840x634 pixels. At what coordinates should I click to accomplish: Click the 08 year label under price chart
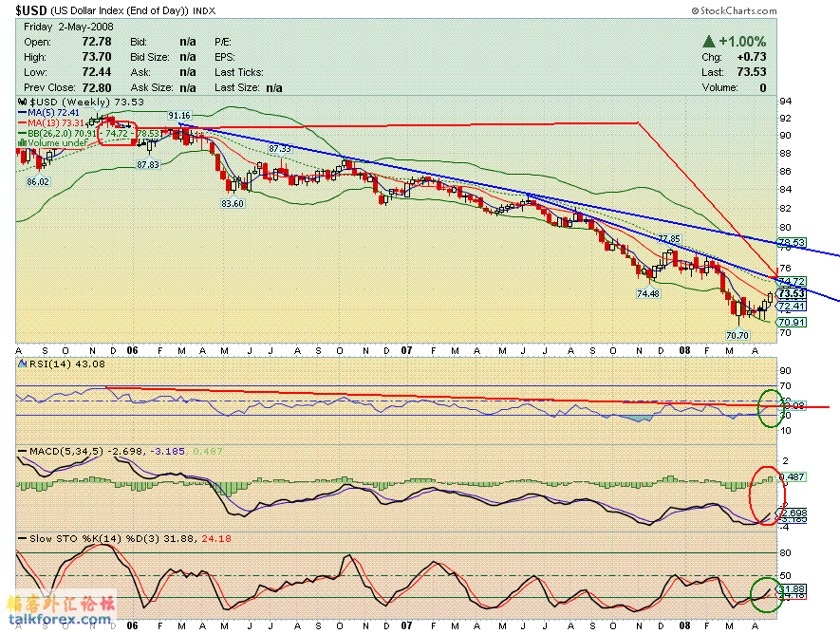point(684,350)
